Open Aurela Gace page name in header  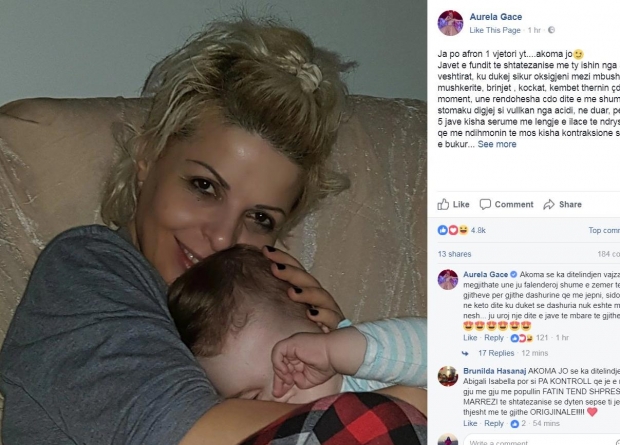pos(496,17)
